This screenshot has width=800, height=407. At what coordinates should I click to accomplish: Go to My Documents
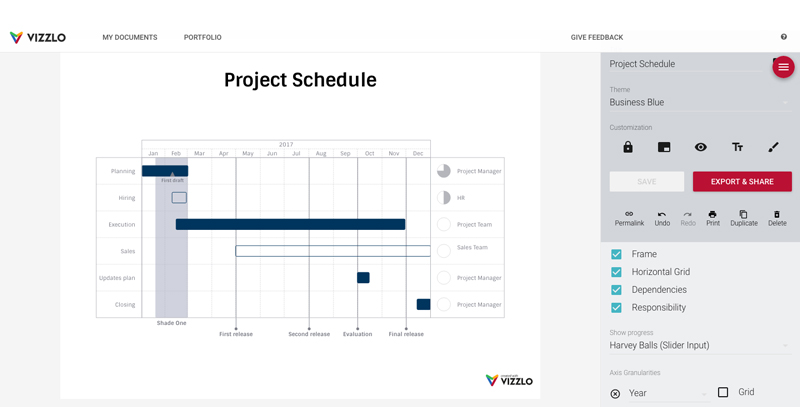130,37
